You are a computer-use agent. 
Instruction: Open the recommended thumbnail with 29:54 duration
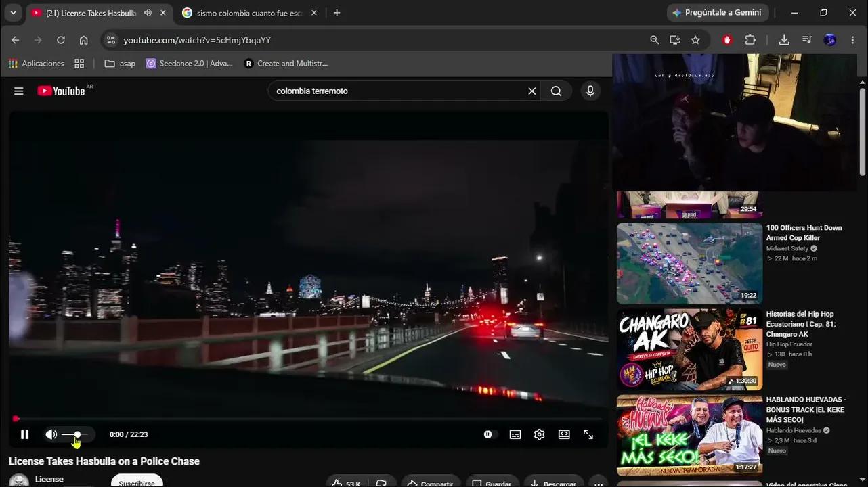click(689, 205)
